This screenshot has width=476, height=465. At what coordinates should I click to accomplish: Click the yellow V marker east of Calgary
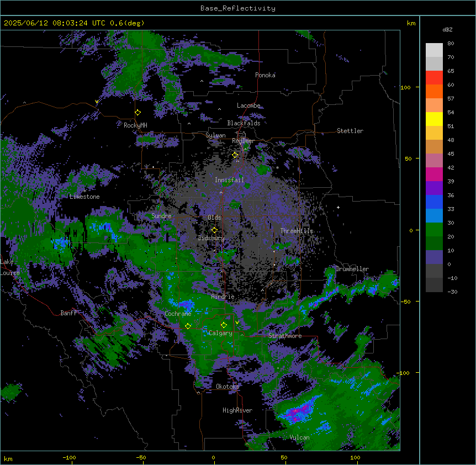pos(237,323)
